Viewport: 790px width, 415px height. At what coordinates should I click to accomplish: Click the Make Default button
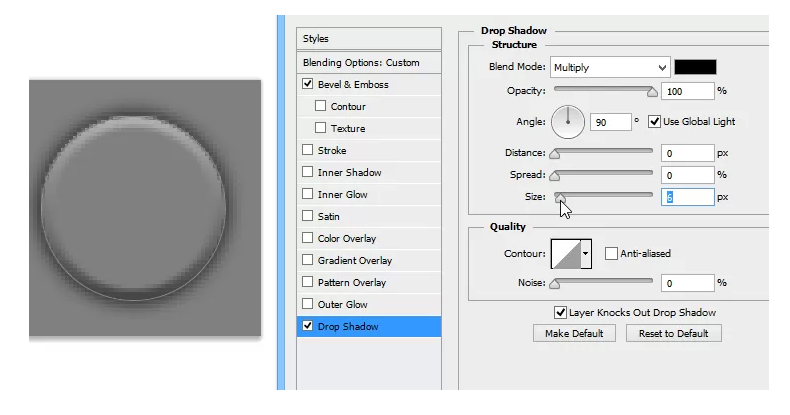574,333
